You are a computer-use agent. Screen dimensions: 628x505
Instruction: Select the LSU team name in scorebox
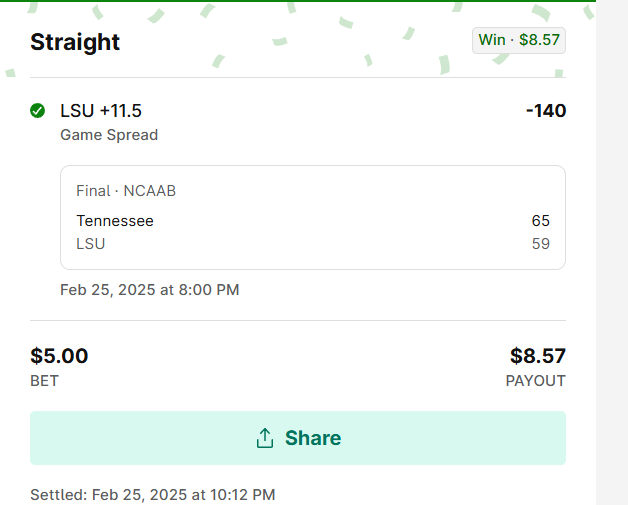pos(91,243)
